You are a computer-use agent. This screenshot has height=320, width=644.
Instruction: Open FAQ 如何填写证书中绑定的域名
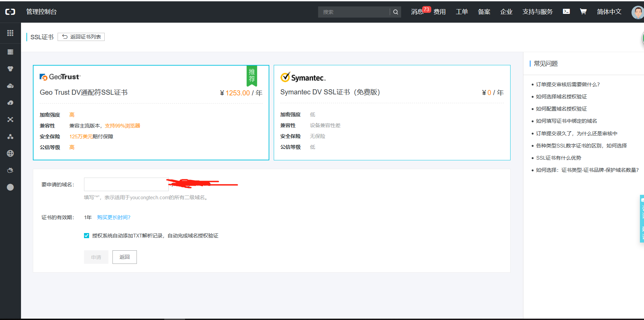coord(566,121)
